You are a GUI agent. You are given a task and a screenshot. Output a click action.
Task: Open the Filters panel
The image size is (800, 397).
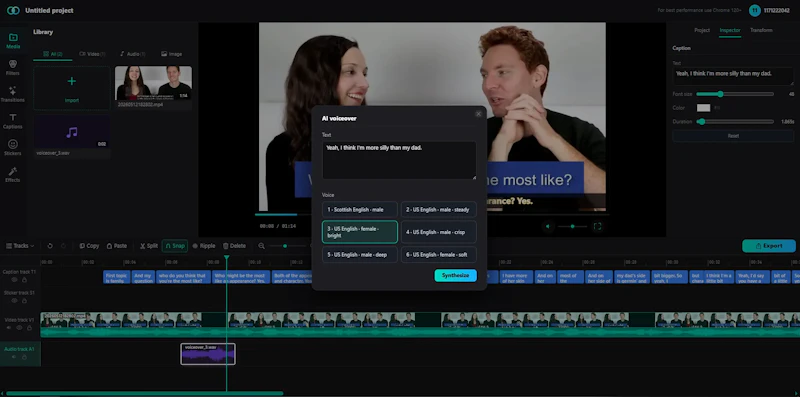click(13, 67)
